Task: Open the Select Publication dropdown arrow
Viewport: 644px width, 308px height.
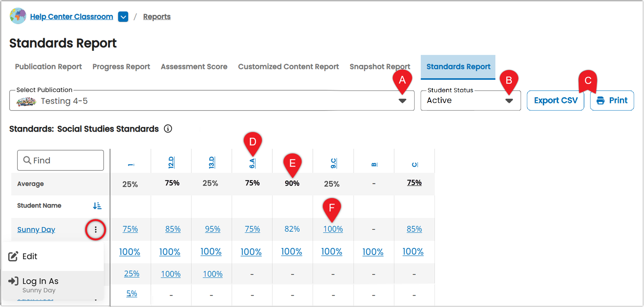Action: [402, 101]
